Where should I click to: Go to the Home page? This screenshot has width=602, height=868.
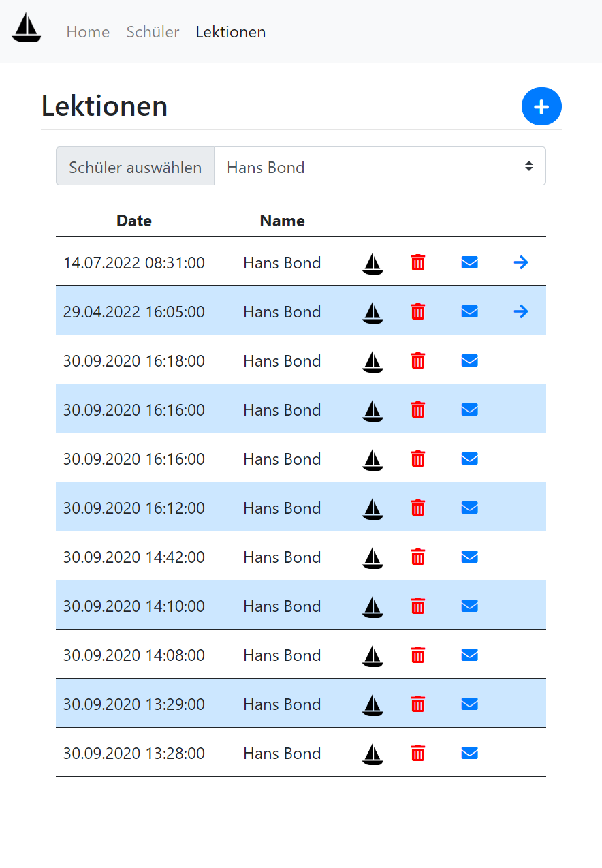tap(88, 32)
